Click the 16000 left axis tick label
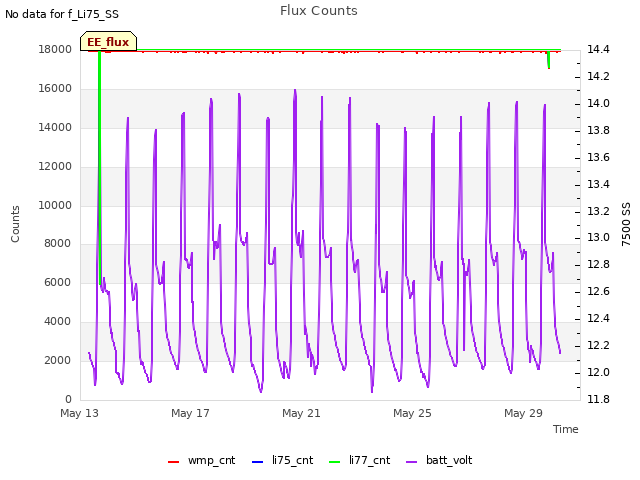 coord(55,88)
